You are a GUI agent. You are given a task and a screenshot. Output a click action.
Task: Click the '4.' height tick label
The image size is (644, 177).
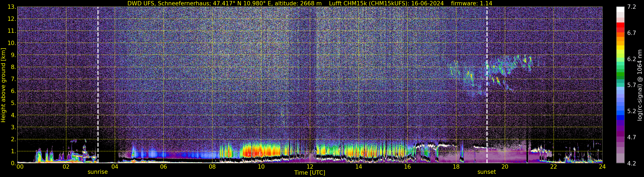pyautogui.click(x=13, y=115)
